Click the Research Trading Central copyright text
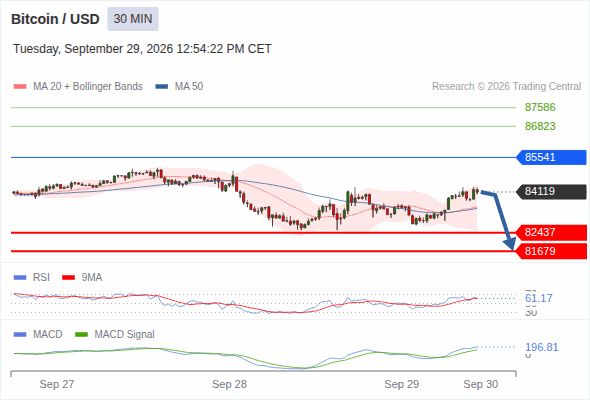The image size is (590, 400). pos(506,87)
